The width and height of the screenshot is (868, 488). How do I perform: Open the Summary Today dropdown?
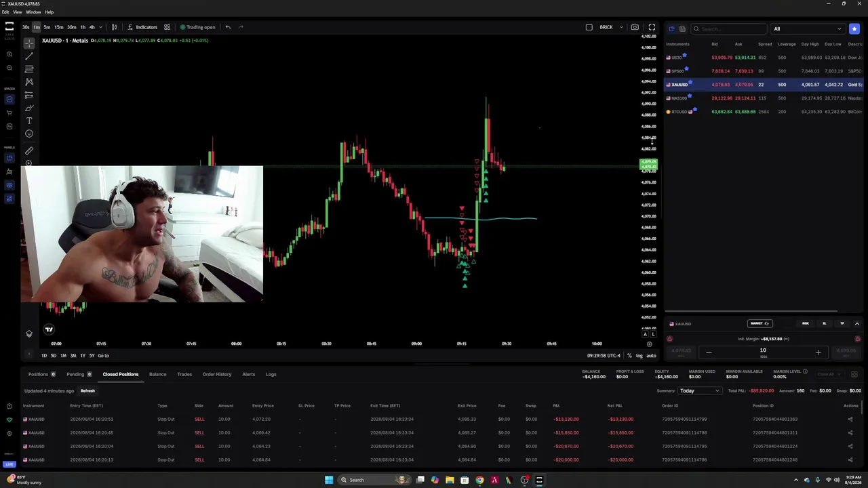pos(700,390)
